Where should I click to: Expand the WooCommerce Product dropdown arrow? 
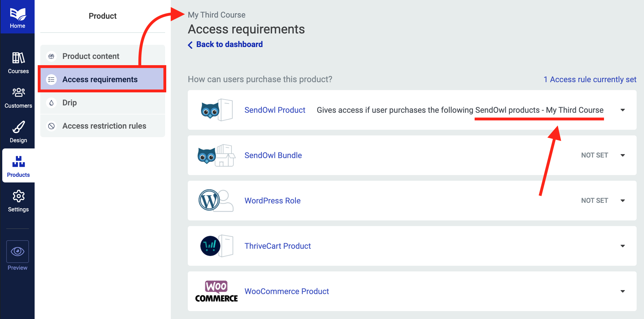(623, 291)
